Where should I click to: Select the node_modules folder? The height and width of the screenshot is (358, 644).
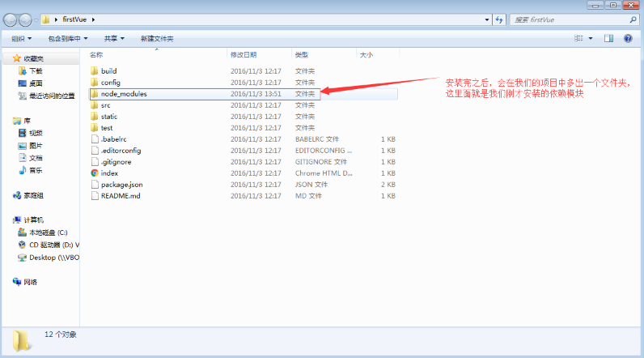click(123, 94)
